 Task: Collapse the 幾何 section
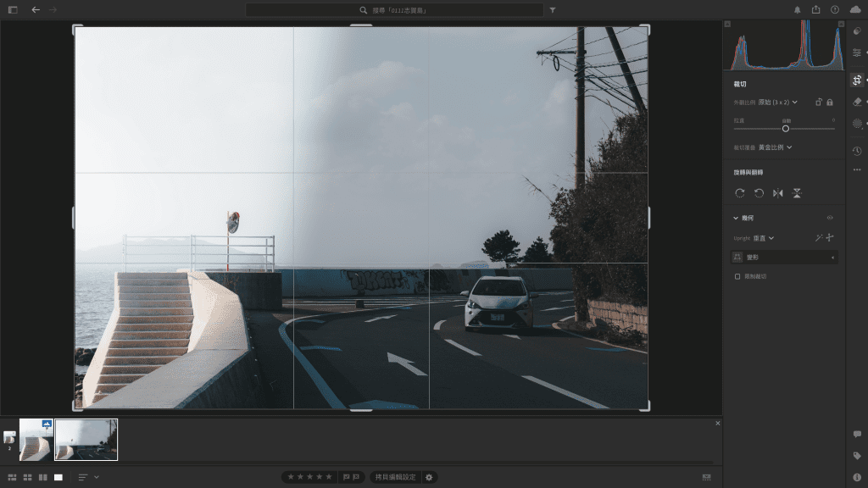point(736,218)
